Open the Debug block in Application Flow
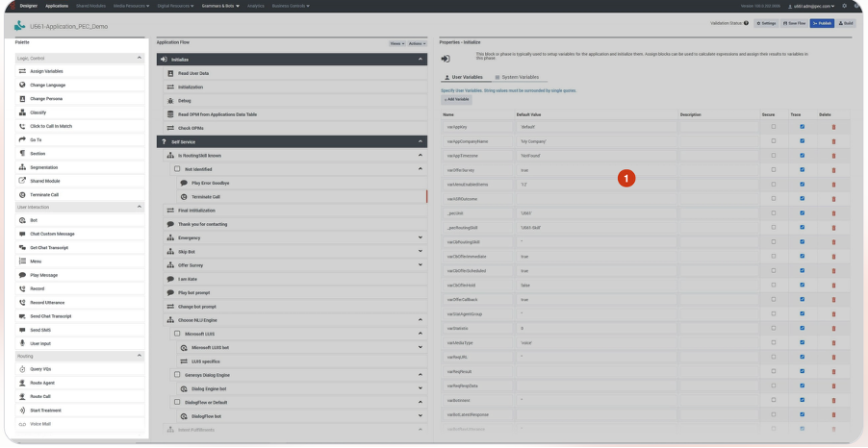The image size is (868, 448). pos(295,101)
